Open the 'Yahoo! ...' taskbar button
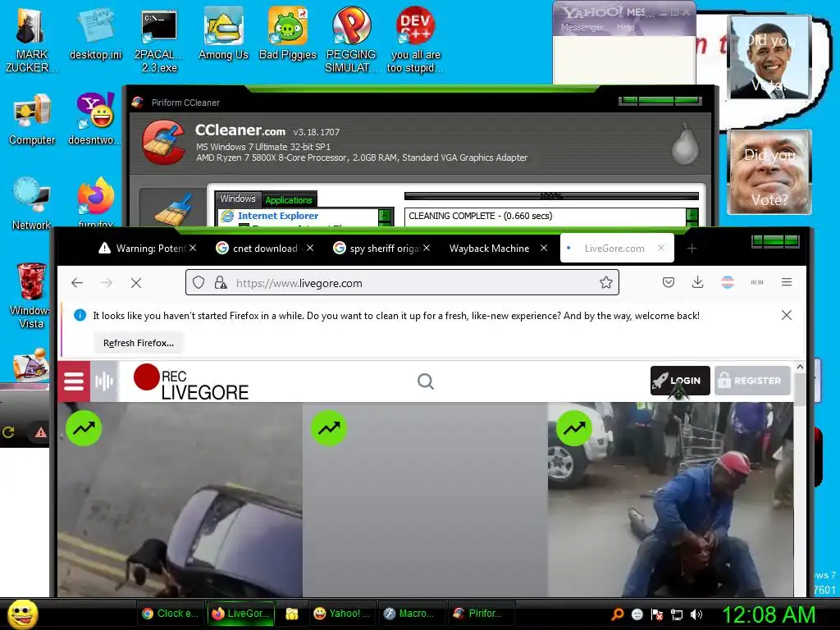This screenshot has width=840, height=630. (341, 614)
